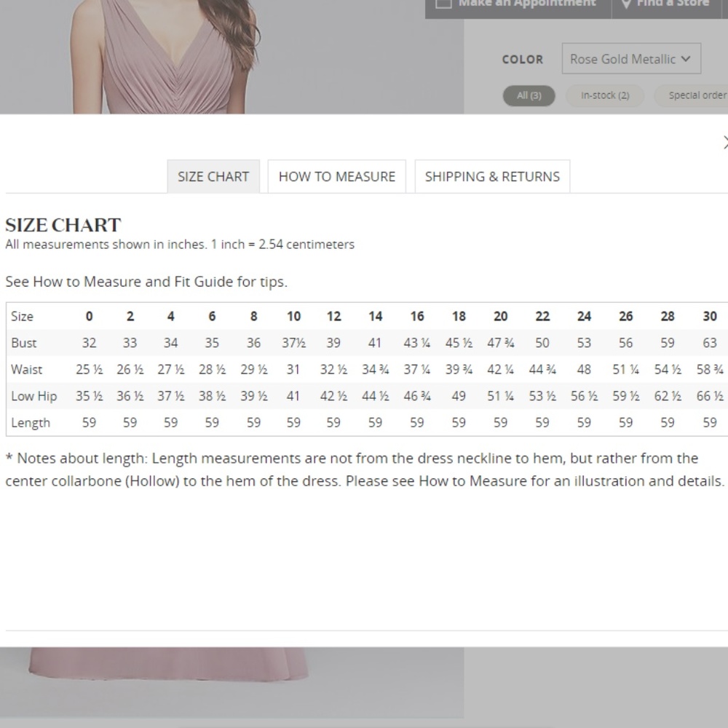Open the Size Chart tab
The height and width of the screenshot is (728, 728).
tap(213, 176)
